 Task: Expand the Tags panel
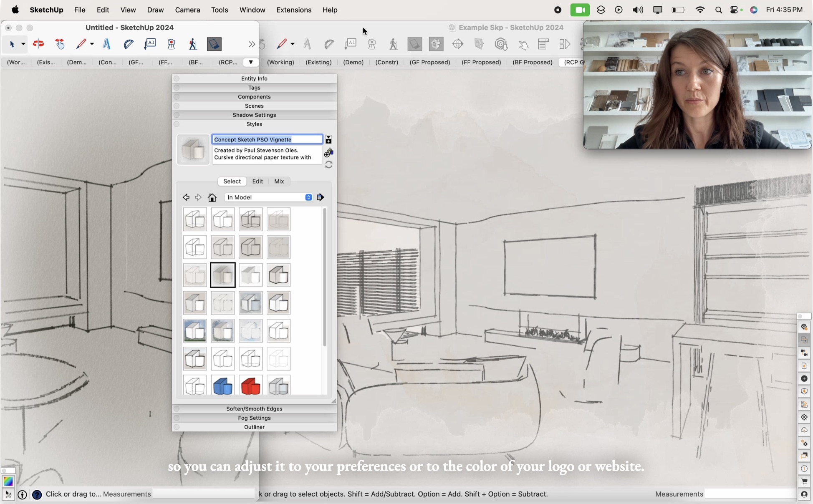click(254, 88)
